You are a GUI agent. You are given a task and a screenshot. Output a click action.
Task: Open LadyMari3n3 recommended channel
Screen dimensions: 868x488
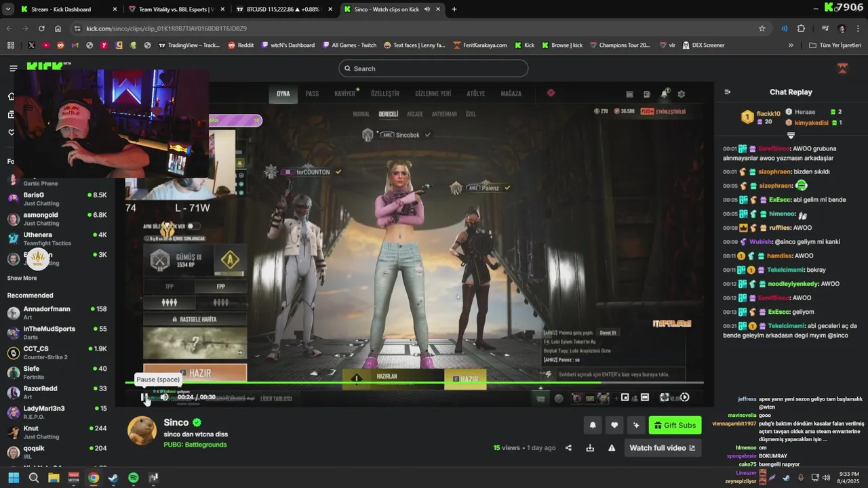click(57, 412)
